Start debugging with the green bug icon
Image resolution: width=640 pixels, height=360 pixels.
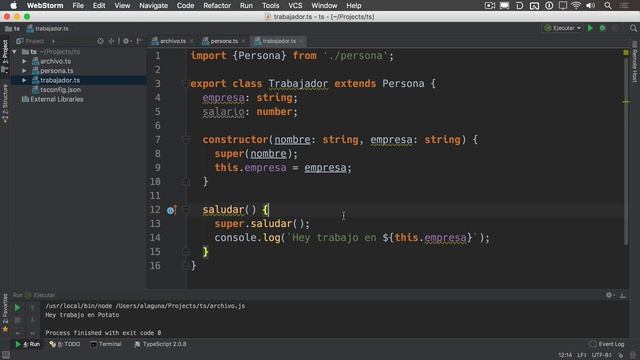[x=603, y=28]
